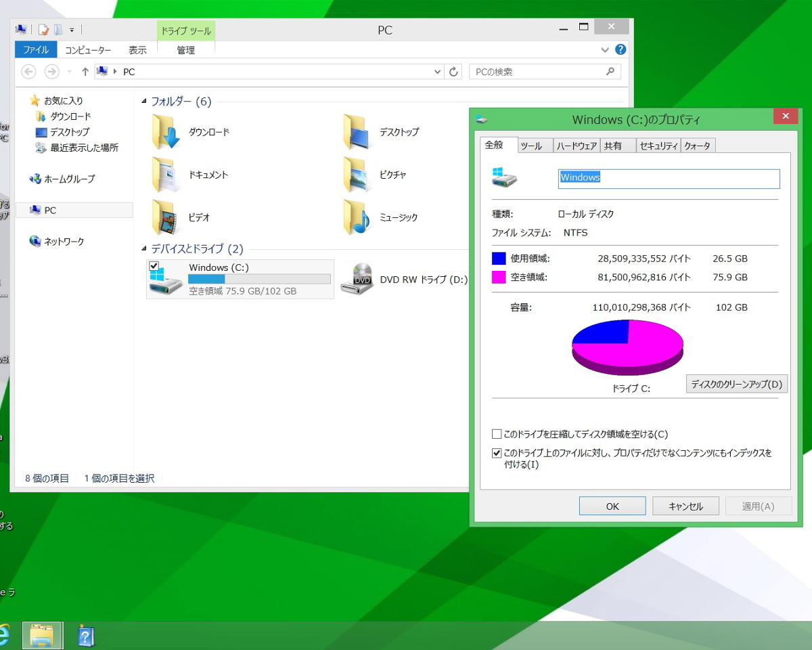Click the C: drive usage bar
Viewport: 812px width, 650px height.
pos(259,279)
